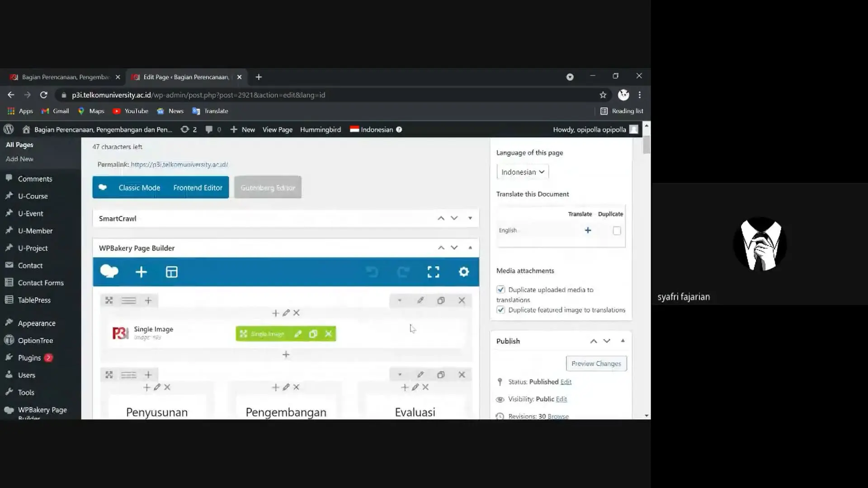This screenshot has height=488, width=868.
Task: Toggle WPBakery fullscreen mode icon
Action: pos(433,272)
